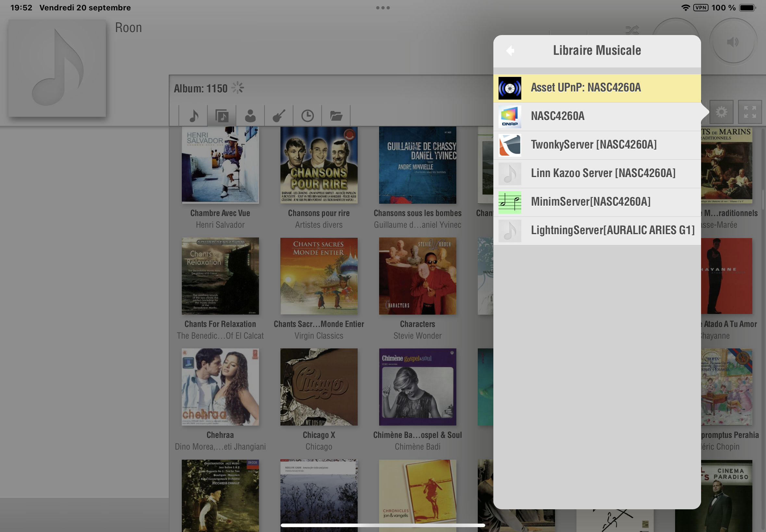Open the genre tab guitar icon

point(279,116)
